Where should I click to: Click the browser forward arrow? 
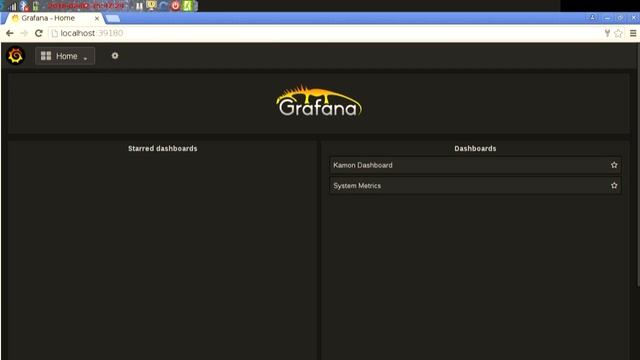pos(24,33)
